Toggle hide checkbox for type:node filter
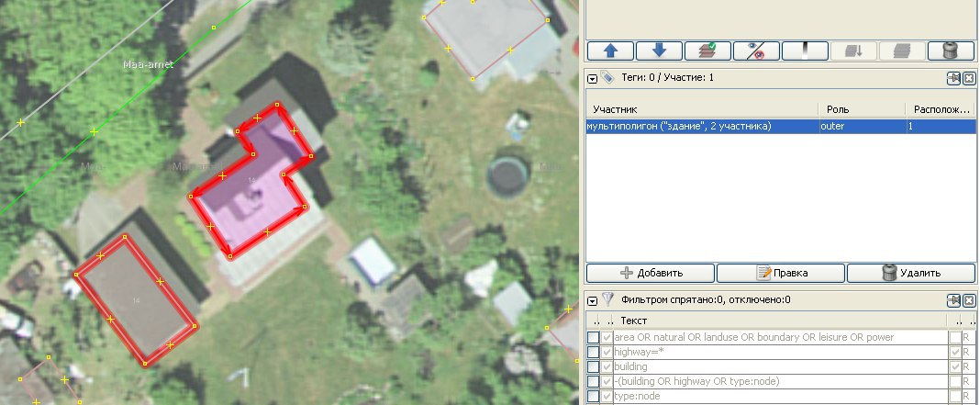This screenshot has height=405, width=980. (x=607, y=396)
